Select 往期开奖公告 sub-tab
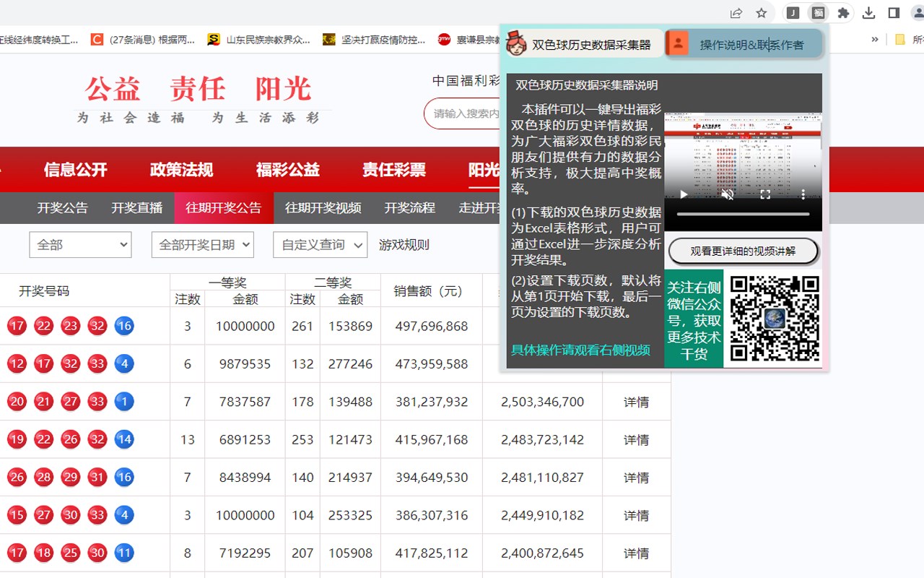The width and height of the screenshot is (924, 578). click(224, 208)
